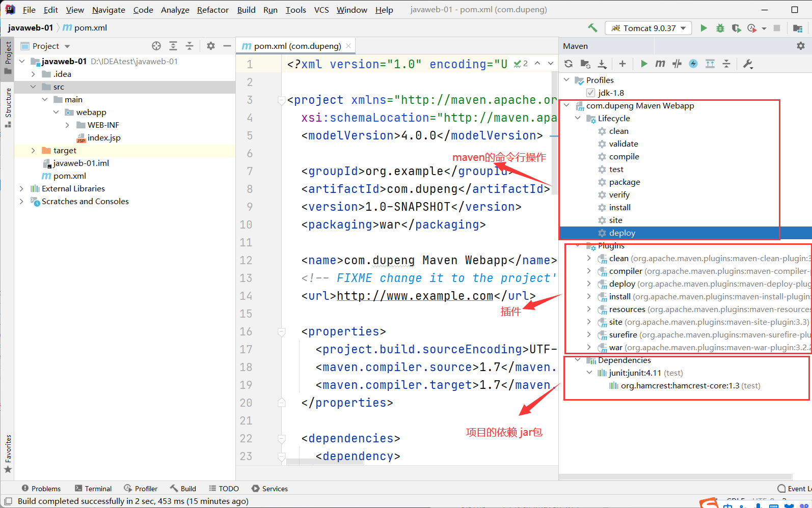
Task: Expand the .idea folder
Action: tap(33, 74)
